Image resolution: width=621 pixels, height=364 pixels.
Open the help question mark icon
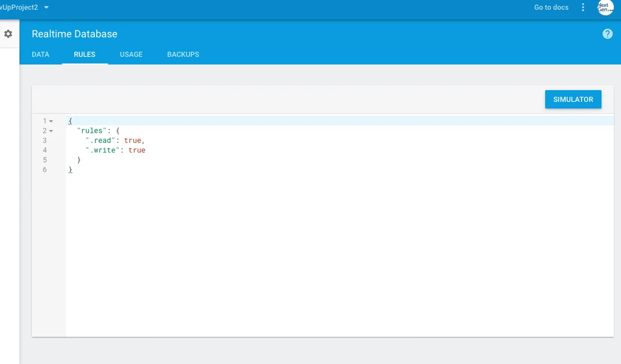pos(608,34)
